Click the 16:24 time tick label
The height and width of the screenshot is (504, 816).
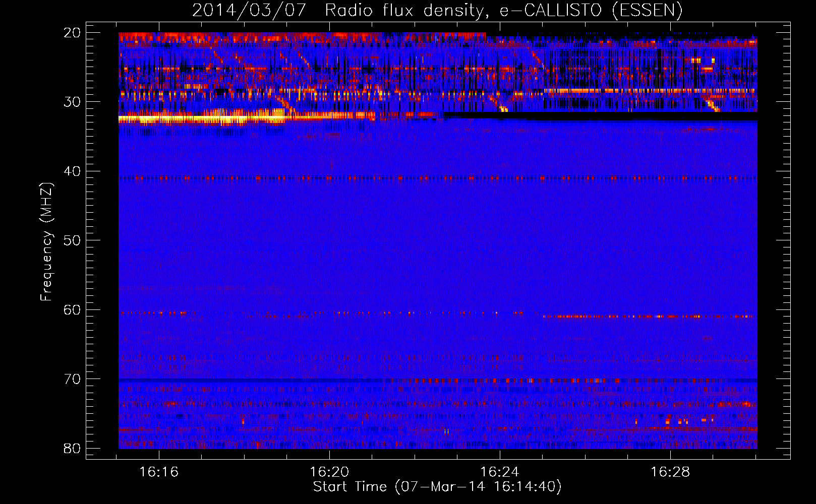pos(500,472)
